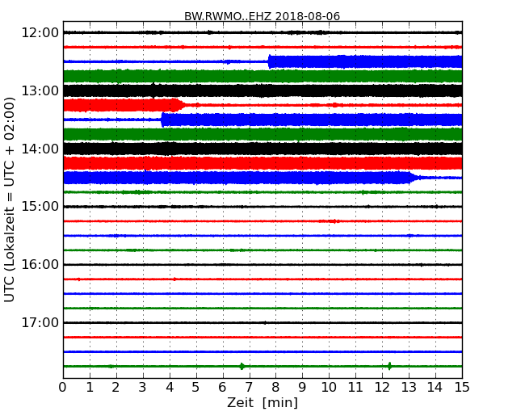Viewport: 525px width, 420px height.
Task: Click the 14:00 time label
Action: tap(40, 149)
